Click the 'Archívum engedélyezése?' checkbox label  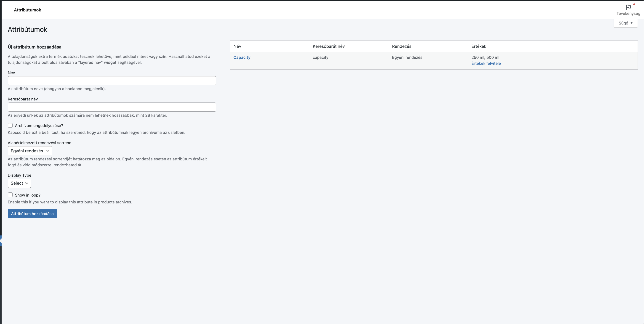click(39, 125)
